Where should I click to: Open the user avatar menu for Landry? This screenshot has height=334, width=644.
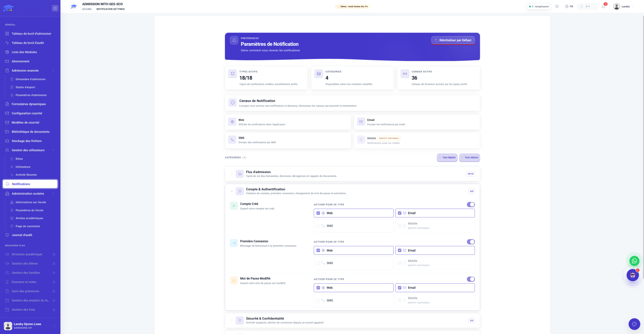(x=623, y=6)
